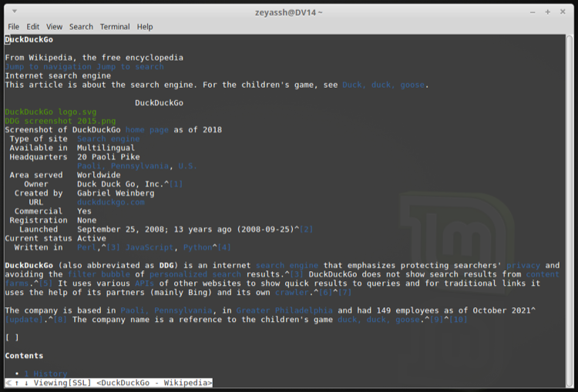578x392 pixels.
Task: Open citation [1] next to Owner
Action: 176,184
